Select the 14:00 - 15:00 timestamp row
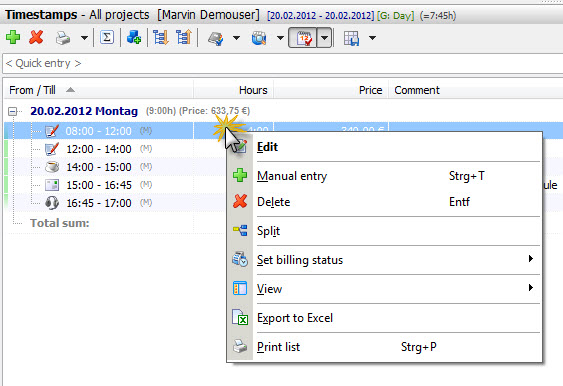Viewport: 563px width, 386px height. coord(98,167)
